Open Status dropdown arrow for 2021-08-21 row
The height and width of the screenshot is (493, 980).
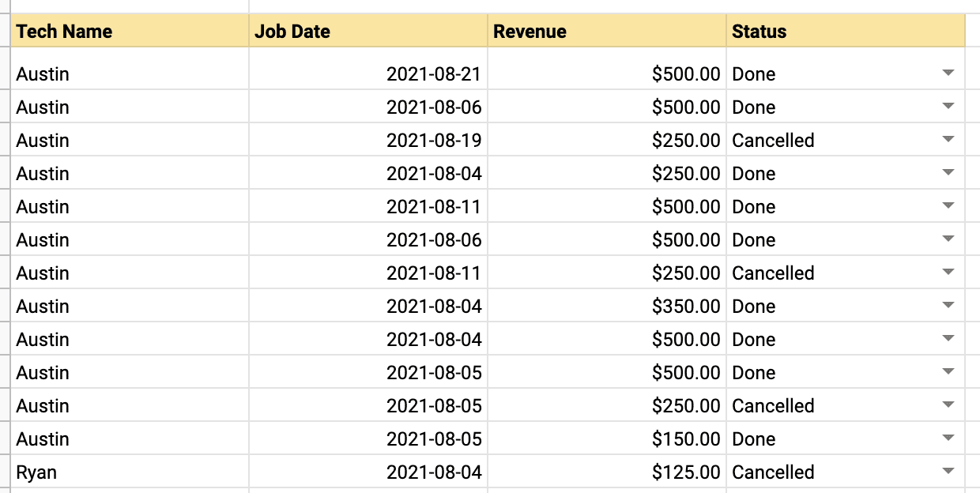pos(948,73)
